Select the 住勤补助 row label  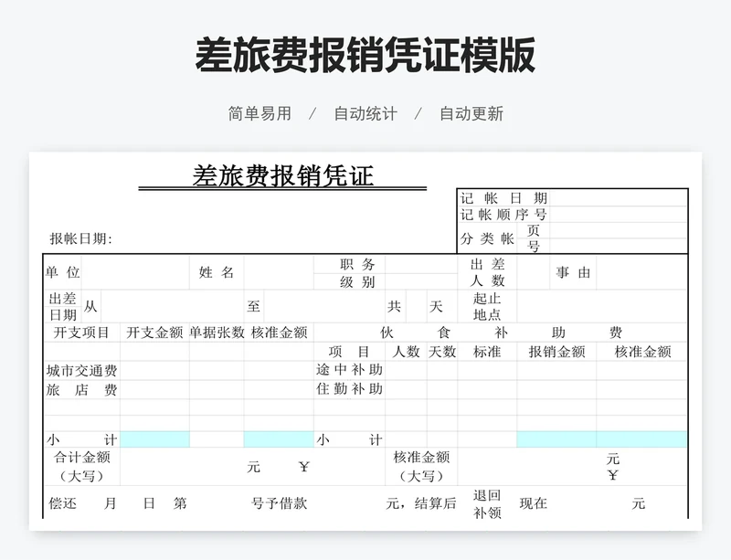[350, 389]
